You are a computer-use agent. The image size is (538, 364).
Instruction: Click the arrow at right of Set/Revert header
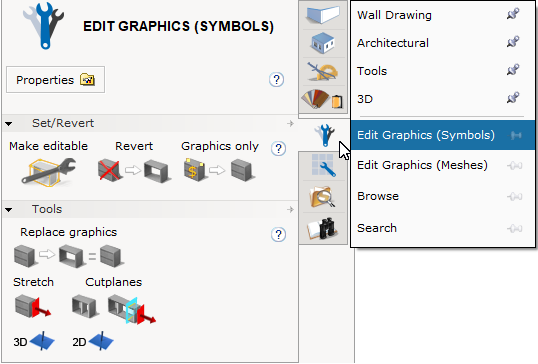point(290,123)
